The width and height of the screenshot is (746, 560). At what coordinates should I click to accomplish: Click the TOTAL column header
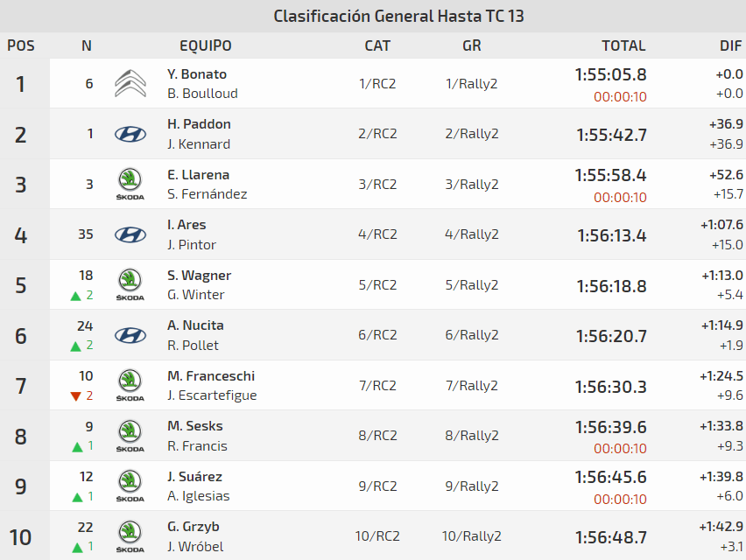point(623,45)
